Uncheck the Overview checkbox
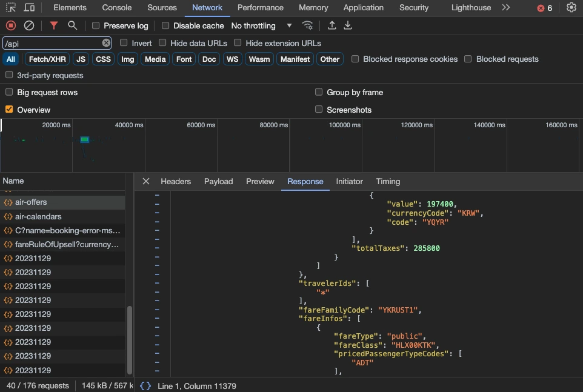Screen dimensions: 583x392 tap(9, 110)
